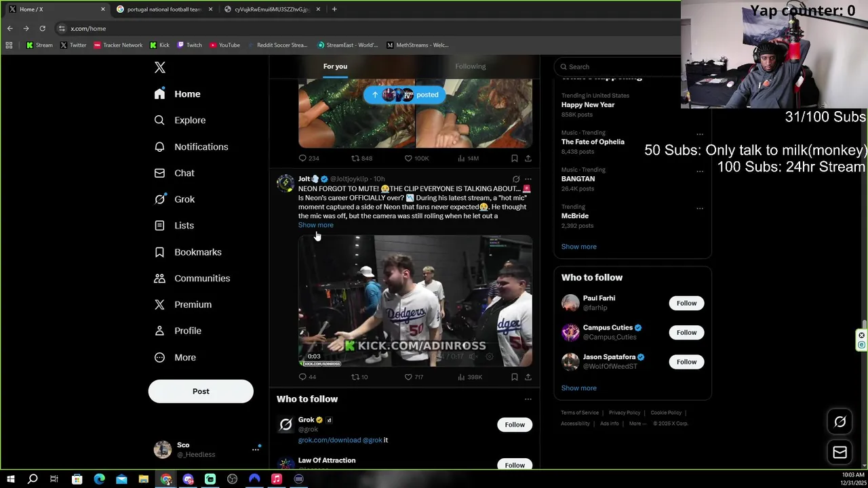Image resolution: width=868 pixels, height=488 pixels.
Task: Open Jolt post's Grok explain icon
Action: pos(516,179)
